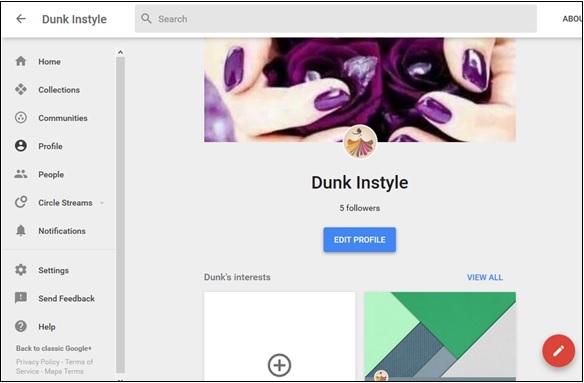Open Send Feedback in the sidebar

66,298
